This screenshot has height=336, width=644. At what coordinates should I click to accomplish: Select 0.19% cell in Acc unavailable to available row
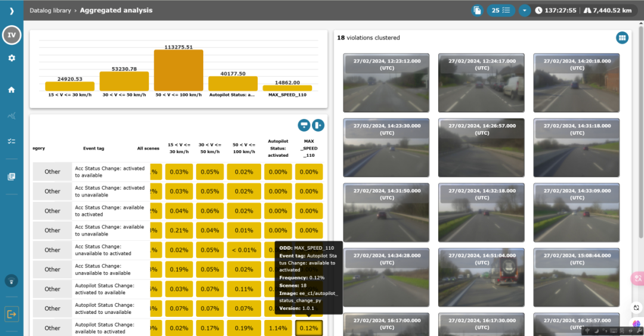point(179,269)
